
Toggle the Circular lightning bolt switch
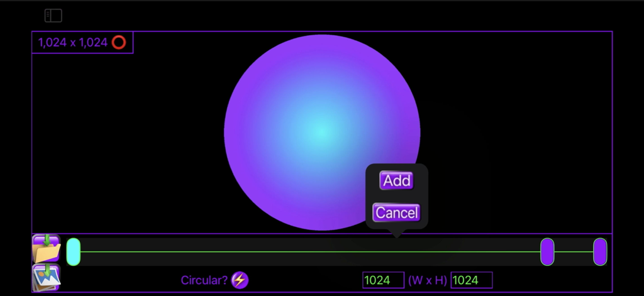coord(240,280)
